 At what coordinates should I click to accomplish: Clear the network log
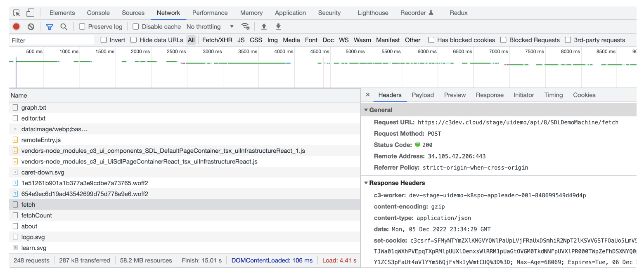[x=31, y=27]
